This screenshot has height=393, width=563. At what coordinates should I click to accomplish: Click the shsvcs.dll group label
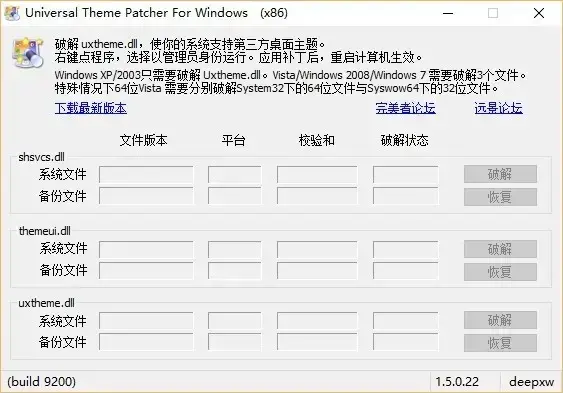coord(42,157)
